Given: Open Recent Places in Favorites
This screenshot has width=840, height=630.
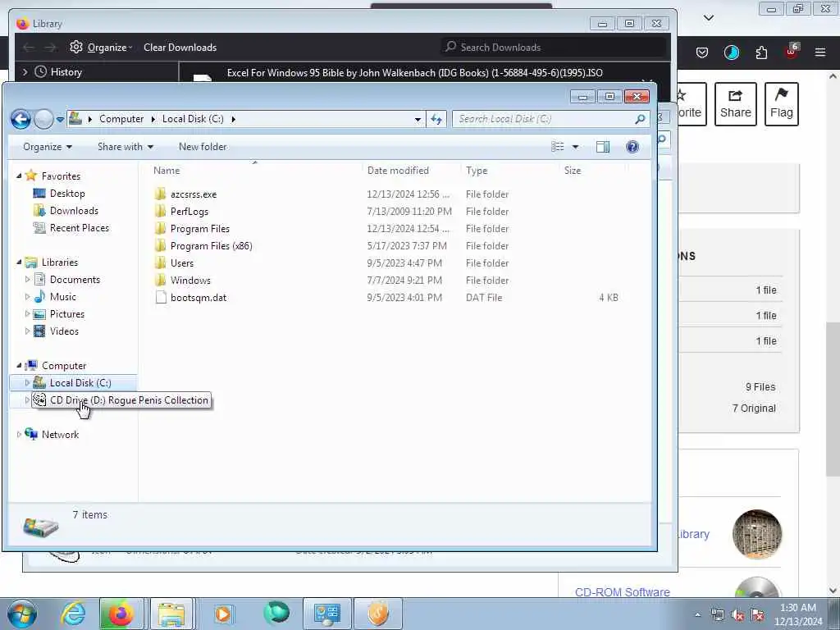Looking at the screenshot, I should pos(80,228).
